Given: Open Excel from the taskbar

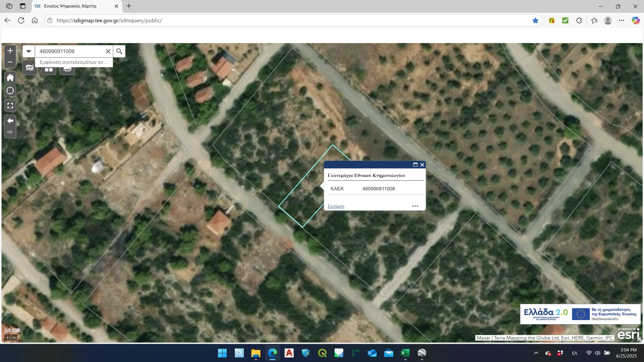Looking at the screenshot, I should [405, 353].
